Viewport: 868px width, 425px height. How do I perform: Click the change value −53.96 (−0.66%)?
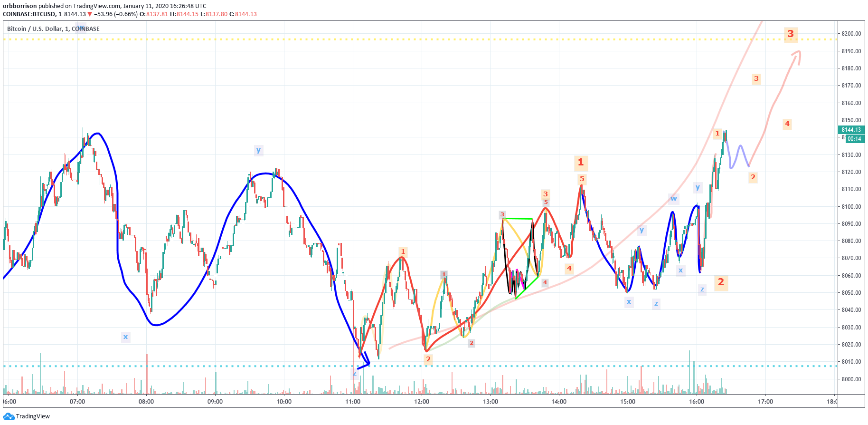click(x=116, y=14)
